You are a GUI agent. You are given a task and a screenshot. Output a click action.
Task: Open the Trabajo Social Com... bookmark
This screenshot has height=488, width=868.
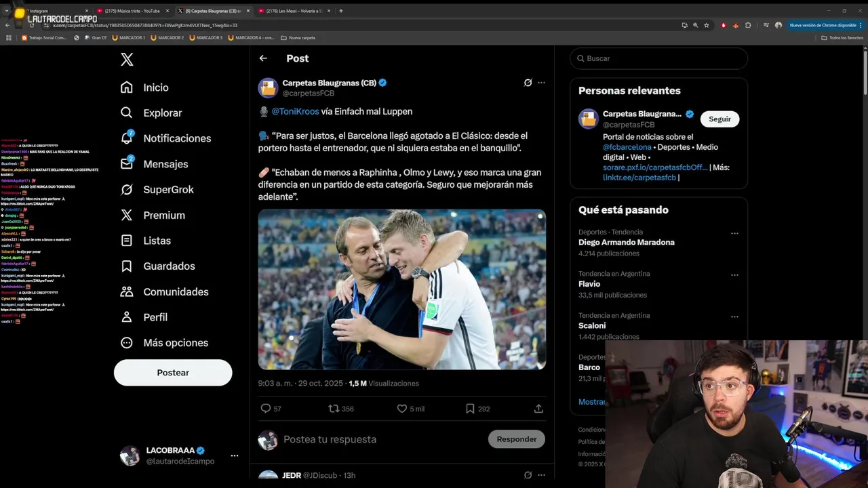pyautogui.click(x=45, y=38)
